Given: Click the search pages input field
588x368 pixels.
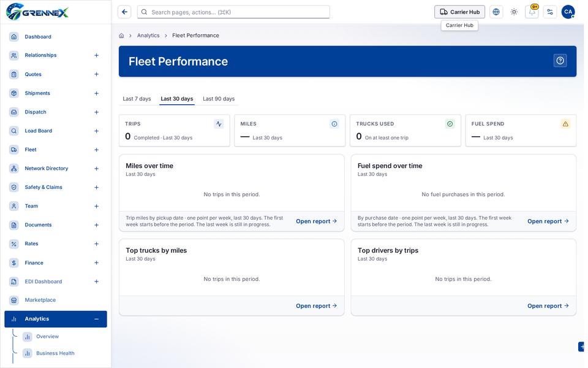Looking at the screenshot, I should (233, 12).
